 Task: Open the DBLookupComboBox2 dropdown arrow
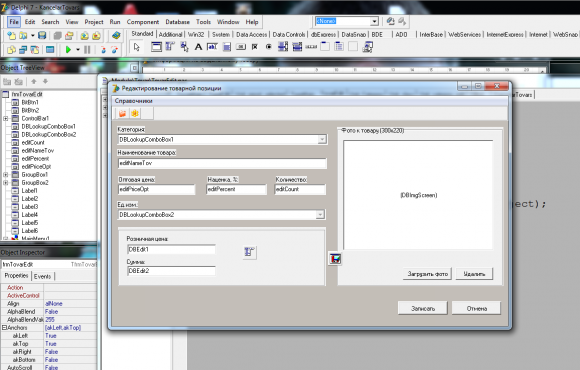[320, 215]
